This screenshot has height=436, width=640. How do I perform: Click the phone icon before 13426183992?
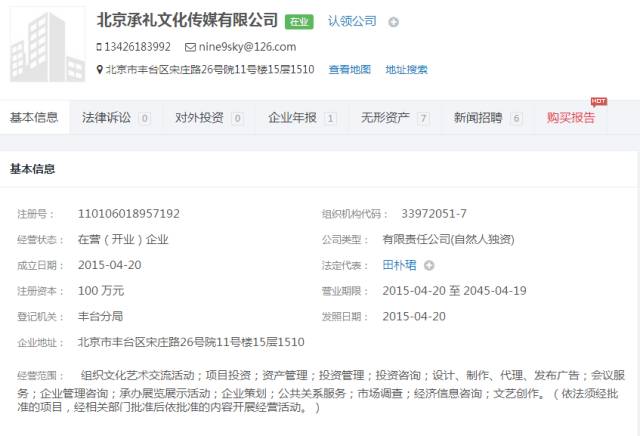[99, 47]
